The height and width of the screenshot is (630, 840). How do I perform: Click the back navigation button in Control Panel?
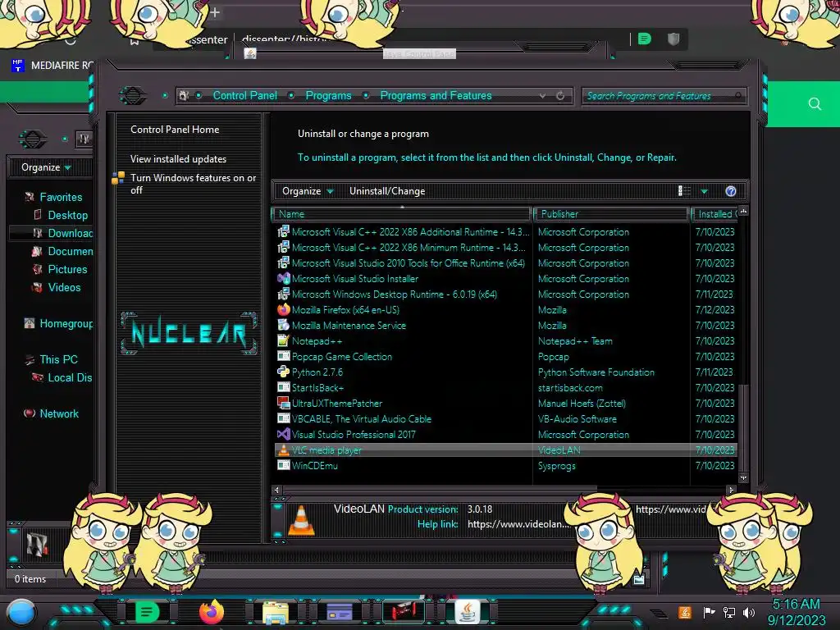click(133, 96)
